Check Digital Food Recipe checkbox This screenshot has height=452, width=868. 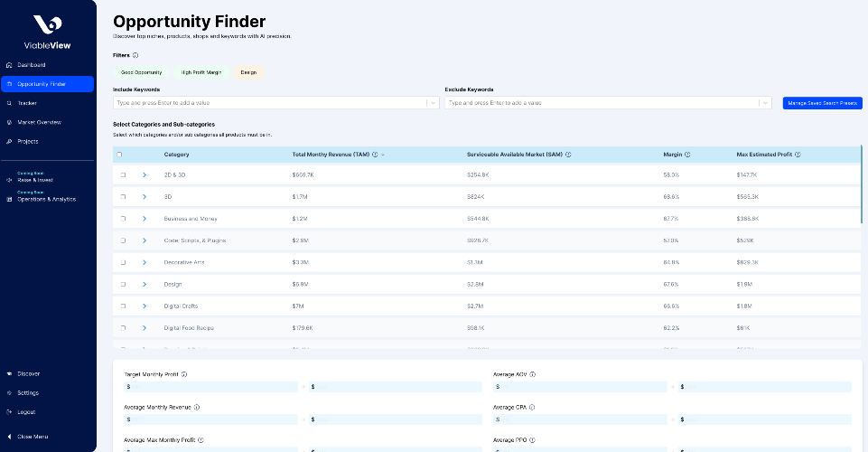123,328
